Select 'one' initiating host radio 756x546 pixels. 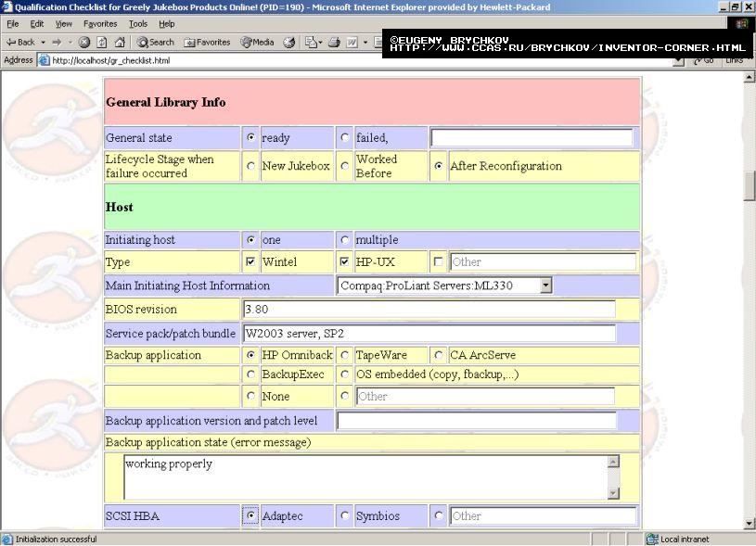pyautogui.click(x=250, y=239)
